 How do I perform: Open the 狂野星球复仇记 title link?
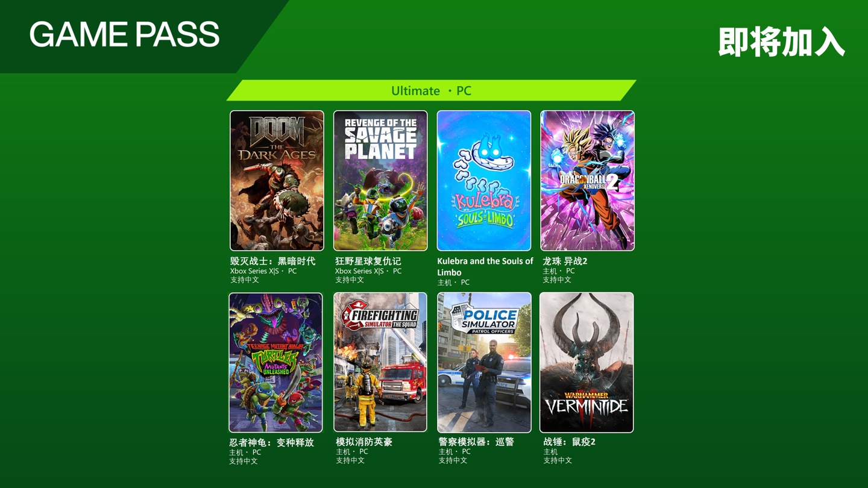(368, 261)
